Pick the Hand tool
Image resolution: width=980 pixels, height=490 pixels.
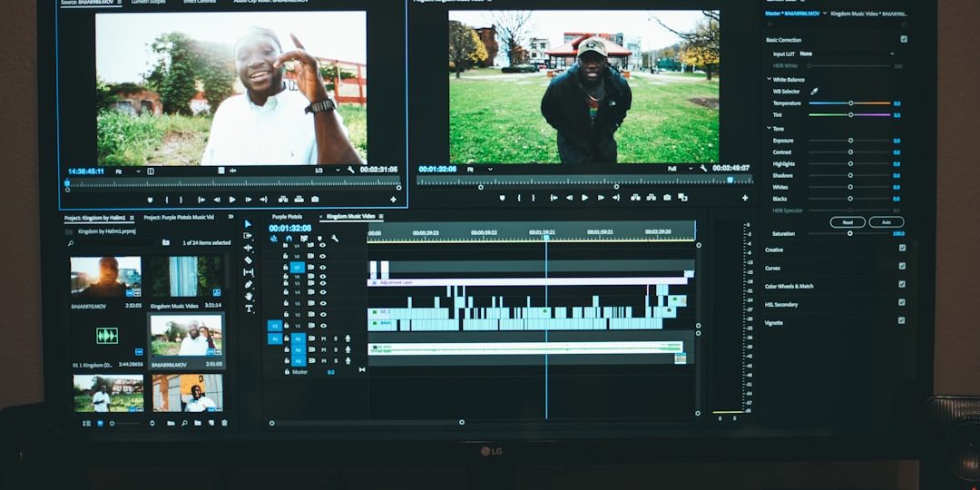click(x=249, y=297)
